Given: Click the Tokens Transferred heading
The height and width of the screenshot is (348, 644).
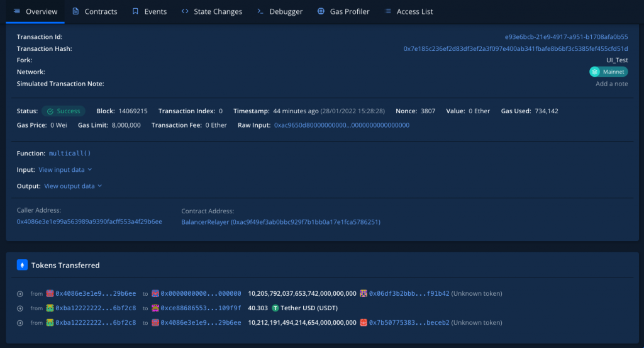Looking at the screenshot, I should 65,266.
